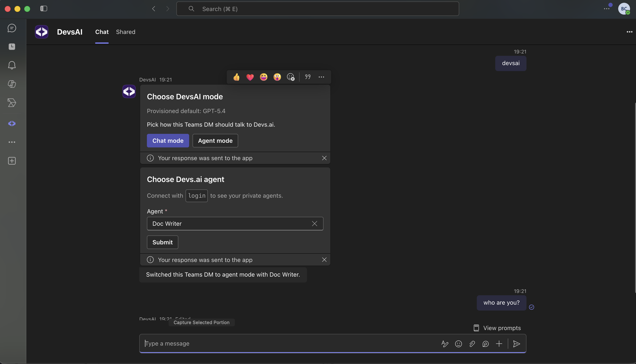
Task: Click the 'who are you?' message bubble
Action: point(501,303)
